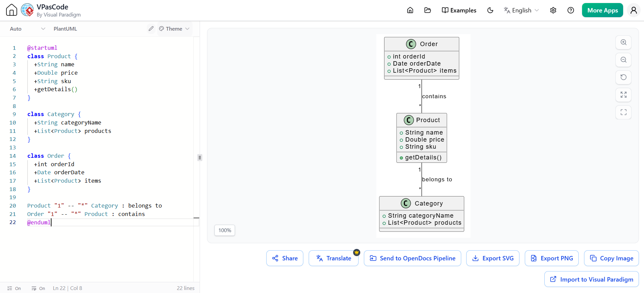Click the Share button
Screen dimensions: 644x293
point(285,258)
